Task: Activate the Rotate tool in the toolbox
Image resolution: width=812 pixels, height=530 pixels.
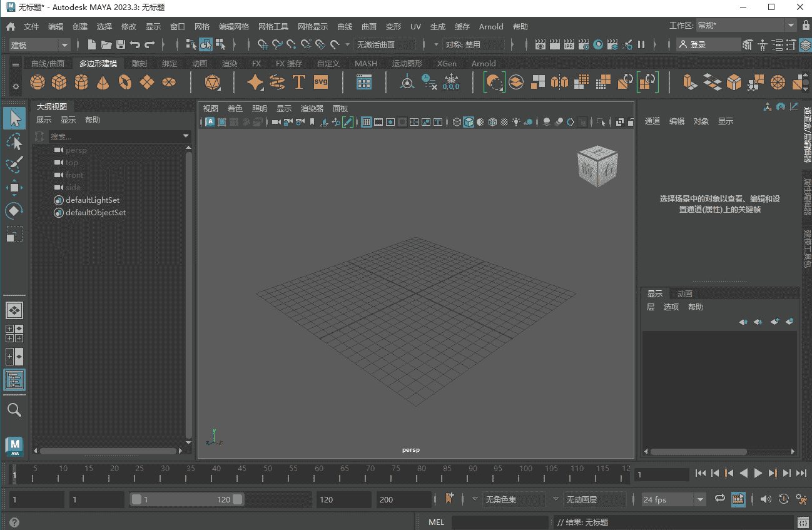Action: pos(14,211)
